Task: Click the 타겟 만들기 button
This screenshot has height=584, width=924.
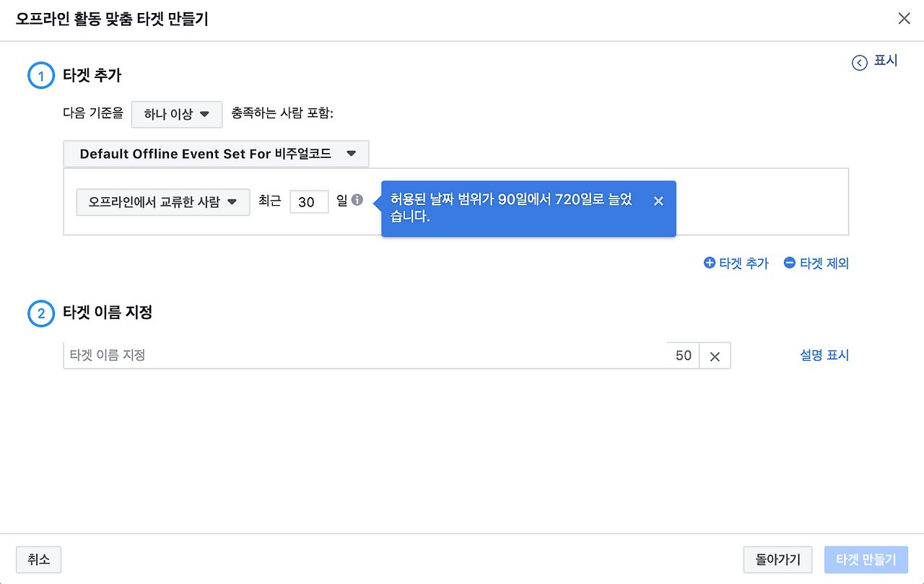Action: point(866,559)
